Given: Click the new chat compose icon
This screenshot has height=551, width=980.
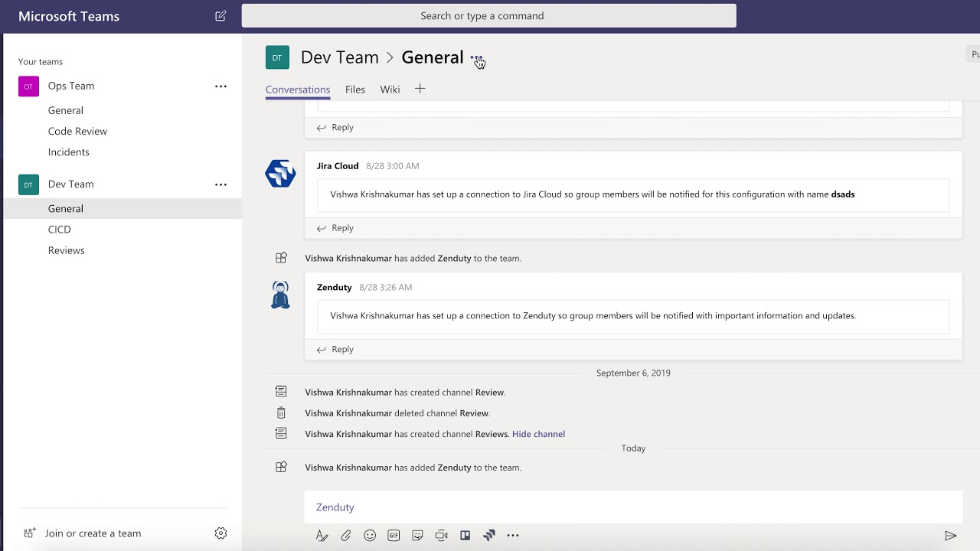Looking at the screenshot, I should point(220,16).
